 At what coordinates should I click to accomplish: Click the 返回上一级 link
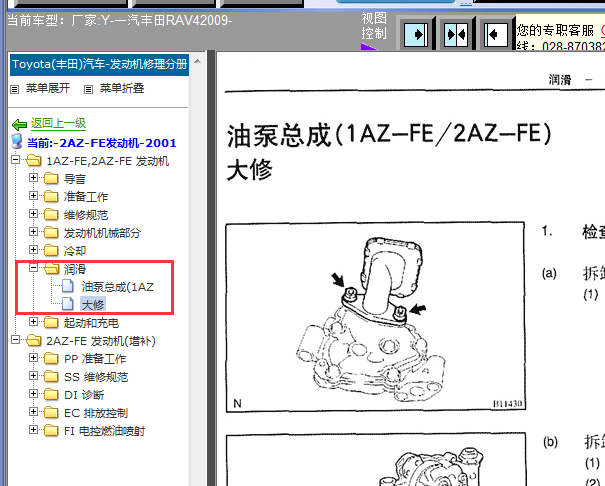(x=58, y=123)
